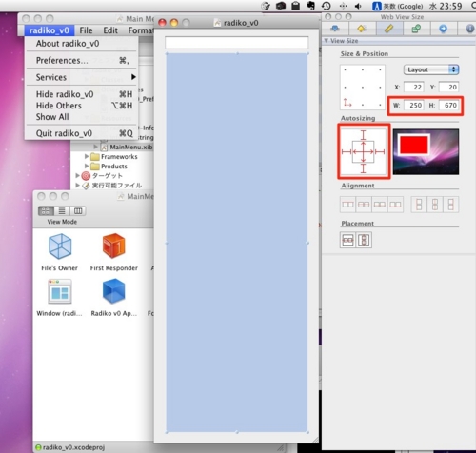This screenshot has width=476, height=453.
Task: Open the File menu
Action: (86, 30)
